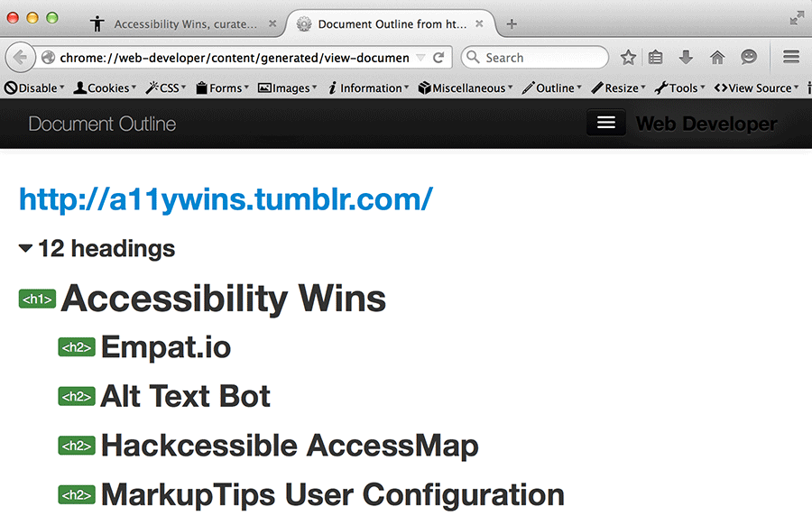Screen dimensions: 812x525
Task: Open the Tools toolbar menu
Action: [x=680, y=88]
